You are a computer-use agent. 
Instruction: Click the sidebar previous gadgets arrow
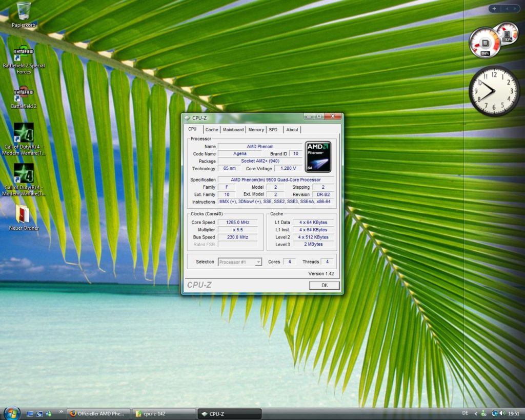507,9
